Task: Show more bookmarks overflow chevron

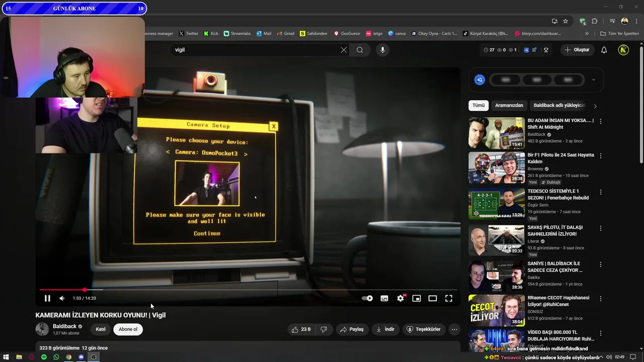Action: tap(587, 34)
